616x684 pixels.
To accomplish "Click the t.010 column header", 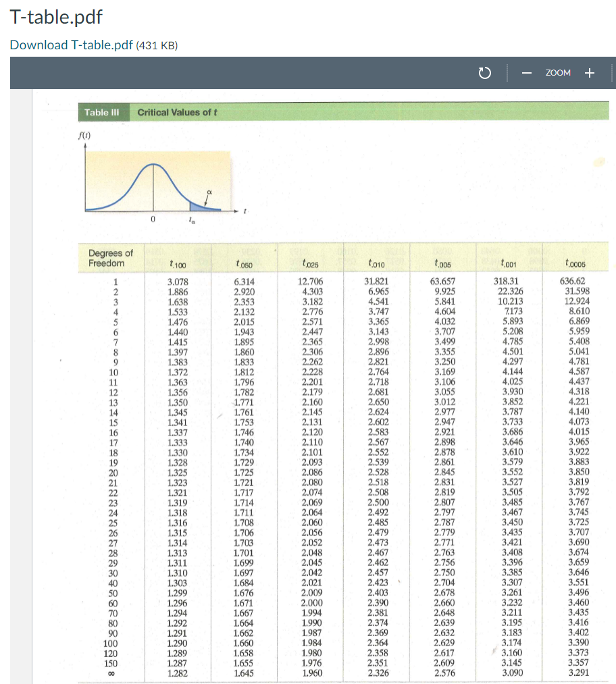I will 376,263.
